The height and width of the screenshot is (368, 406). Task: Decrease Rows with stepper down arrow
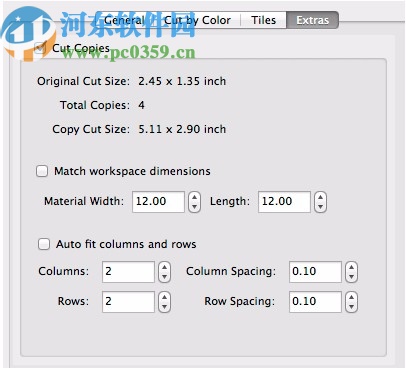(164, 307)
